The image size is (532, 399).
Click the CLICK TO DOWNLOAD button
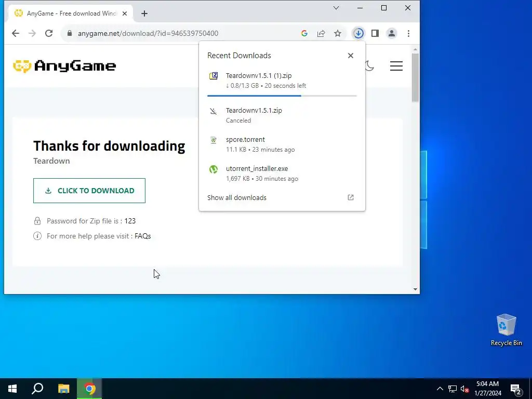(89, 191)
